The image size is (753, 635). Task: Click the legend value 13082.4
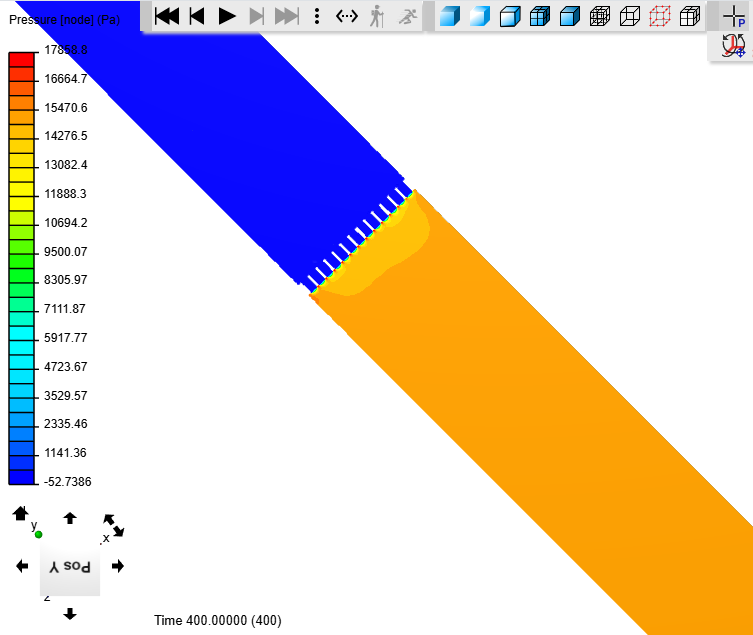(x=66, y=165)
